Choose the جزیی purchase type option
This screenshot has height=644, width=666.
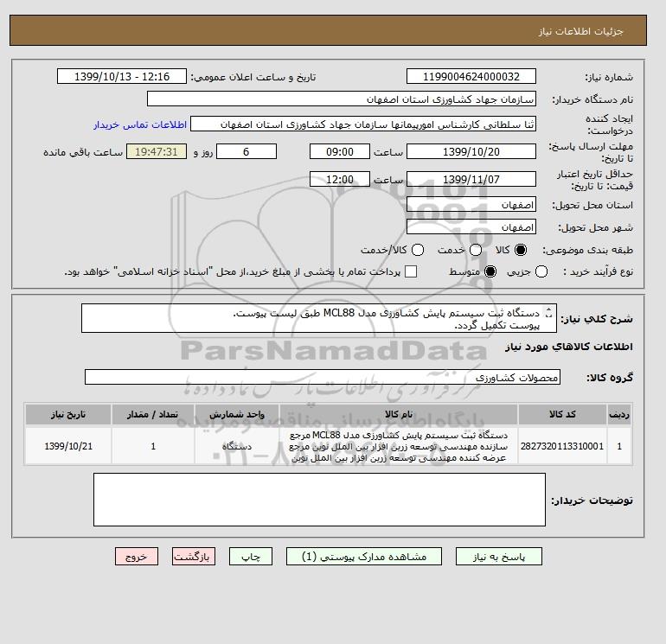pyautogui.click(x=541, y=271)
